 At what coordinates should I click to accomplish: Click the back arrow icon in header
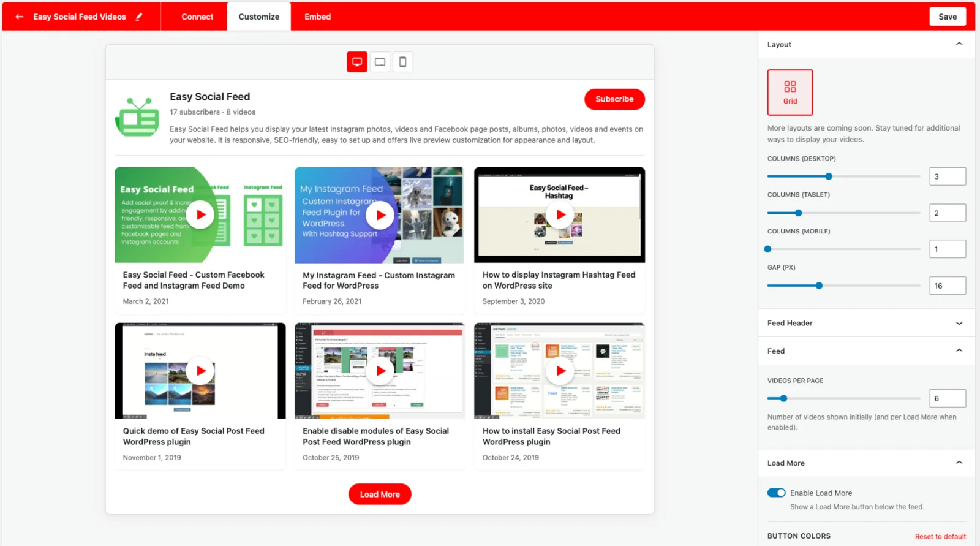[20, 17]
